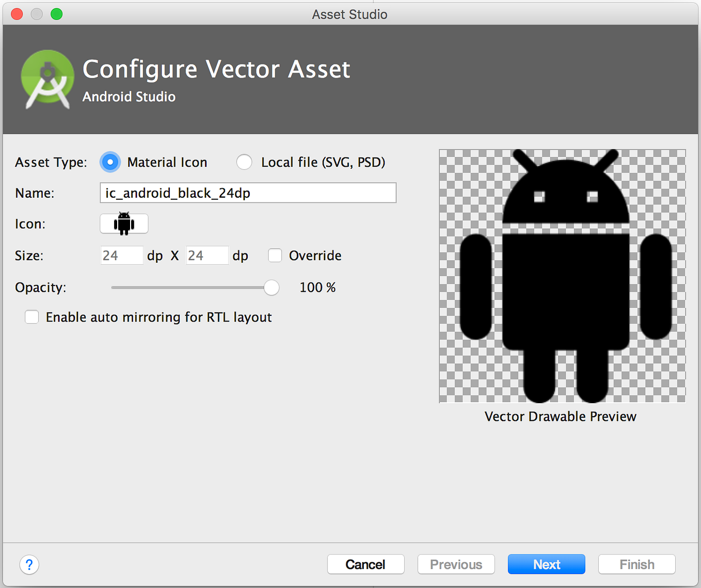701x588 pixels.
Task: Click the Vector Drawable Preview label
Action: tap(560, 416)
